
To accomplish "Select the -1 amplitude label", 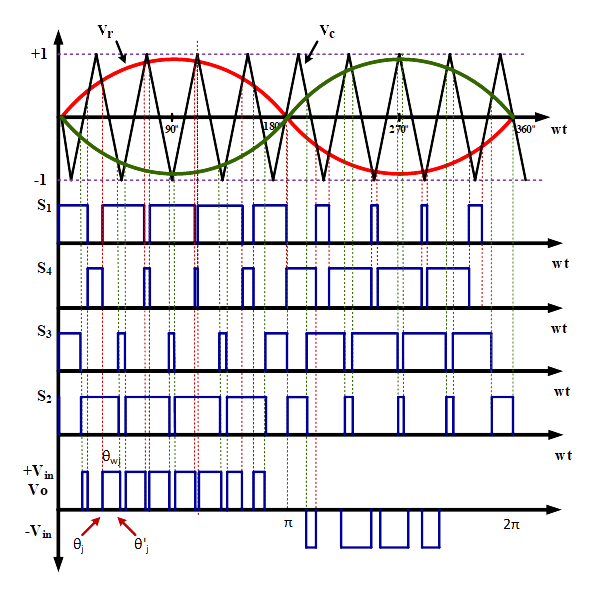I will 40,180.
